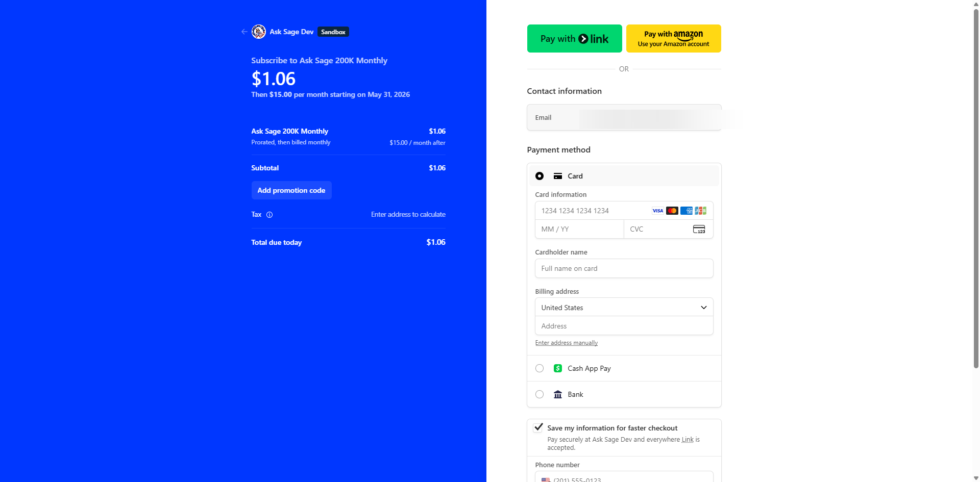
Task: Click 'Prorated, then billed monthly' text
Action: click(x=291, y=142)
